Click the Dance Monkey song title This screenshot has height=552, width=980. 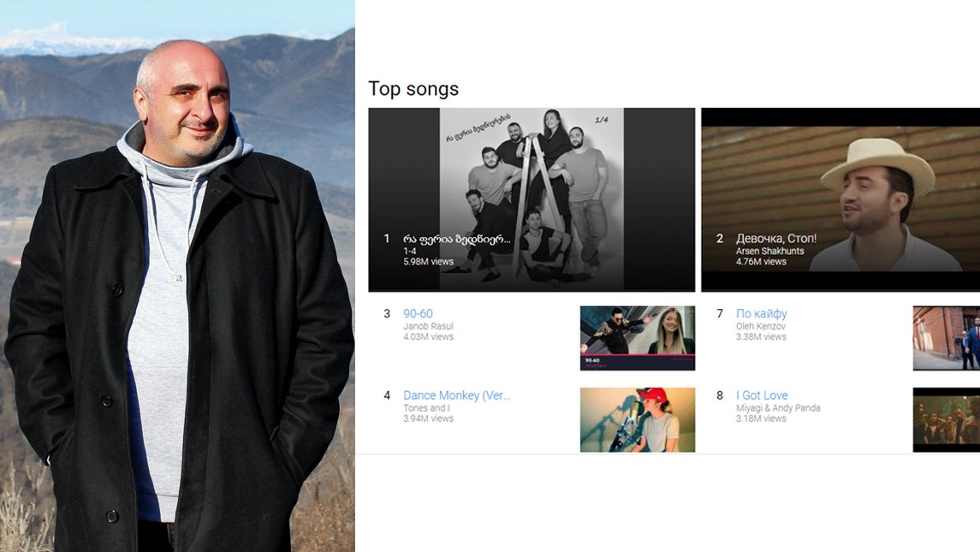457,395
